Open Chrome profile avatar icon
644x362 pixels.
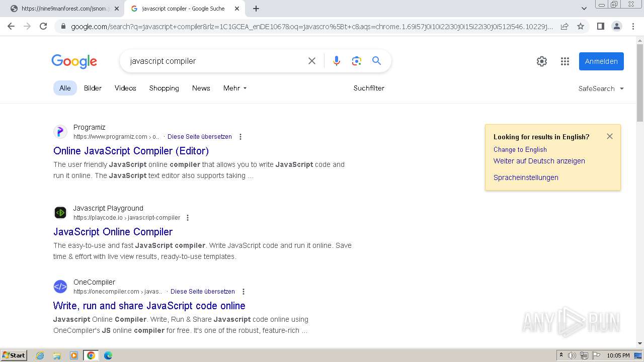click(x=616, y=26)
